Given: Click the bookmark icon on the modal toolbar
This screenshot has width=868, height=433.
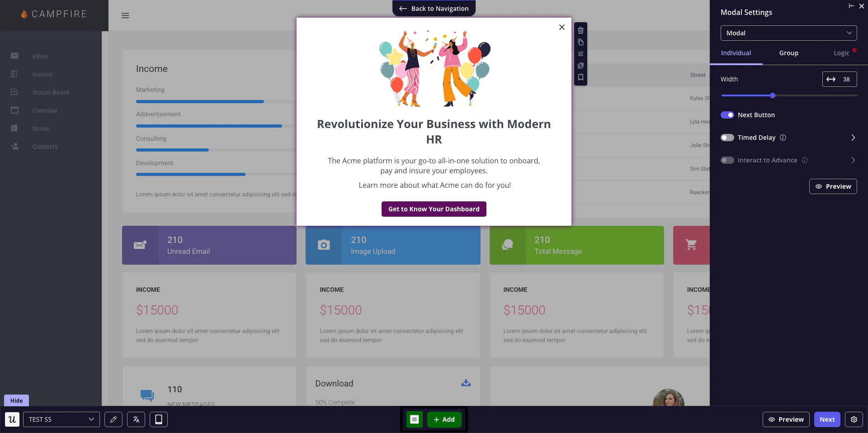Looking at the screenshot, I should (x=580, y=77).
